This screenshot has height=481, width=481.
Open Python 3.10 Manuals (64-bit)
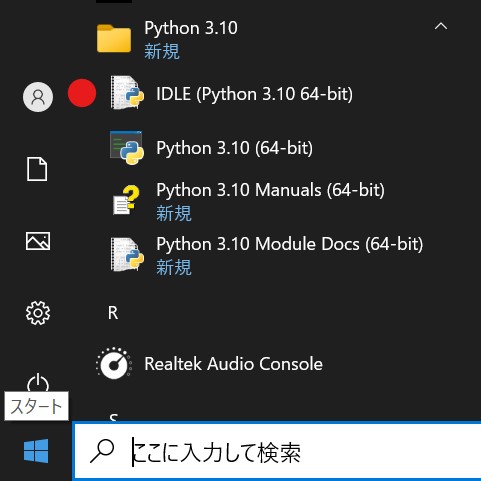[270, 190]
